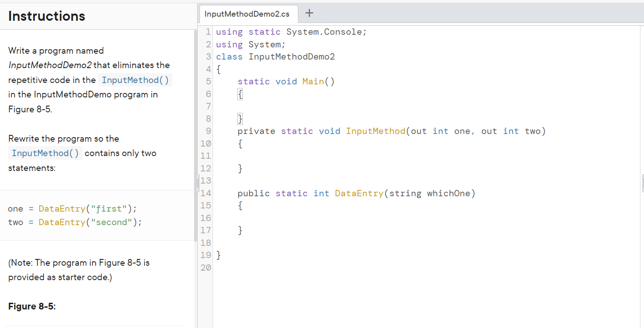644x328 pixels.
Task: Click the editor's right scrollbar thumb
Action: [641, 183]
